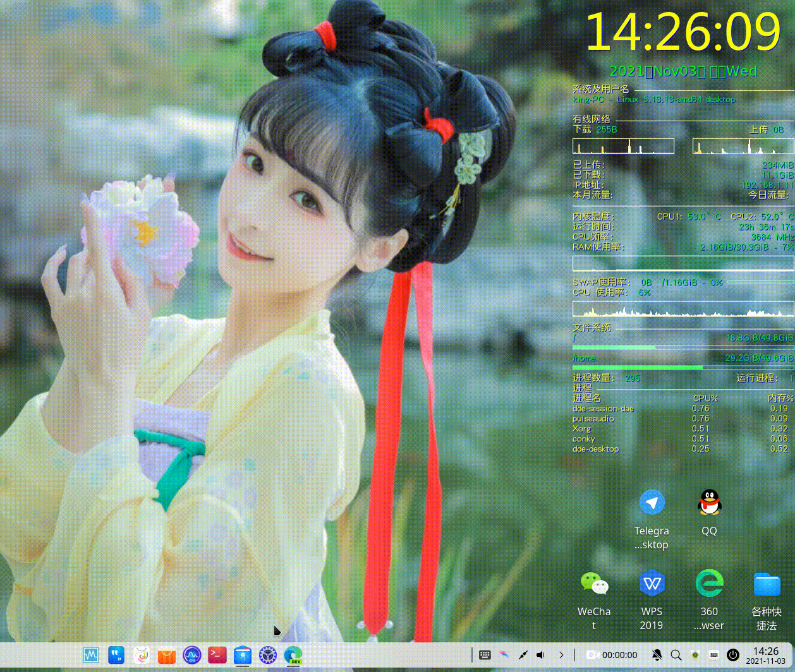Open the network plug tray icon
795x672 pixels.
point(523,655)
